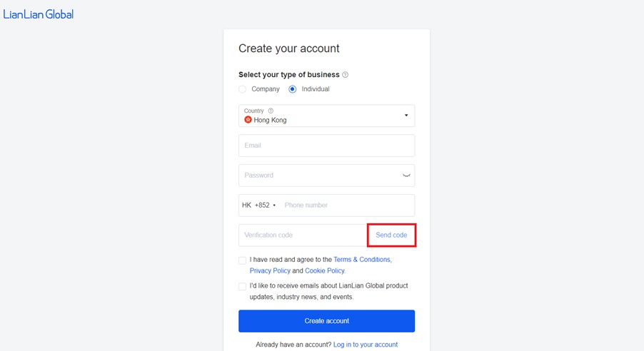Click Send code button
This screenshot has height=351, width=644.
391,235
